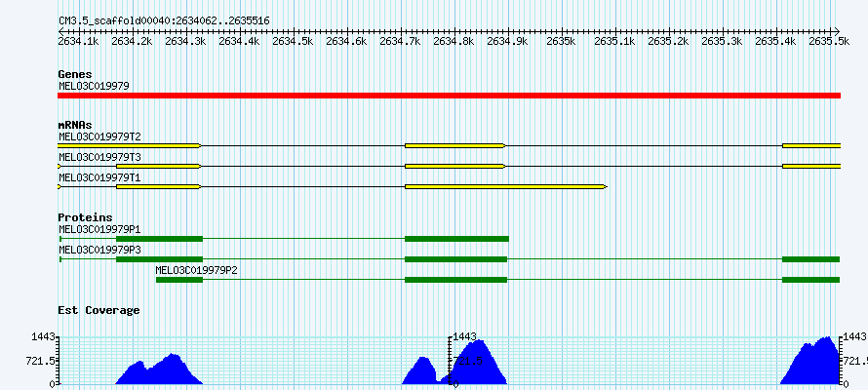
Task: Click the 2635.1k ruler label
Action: (614, 41)
